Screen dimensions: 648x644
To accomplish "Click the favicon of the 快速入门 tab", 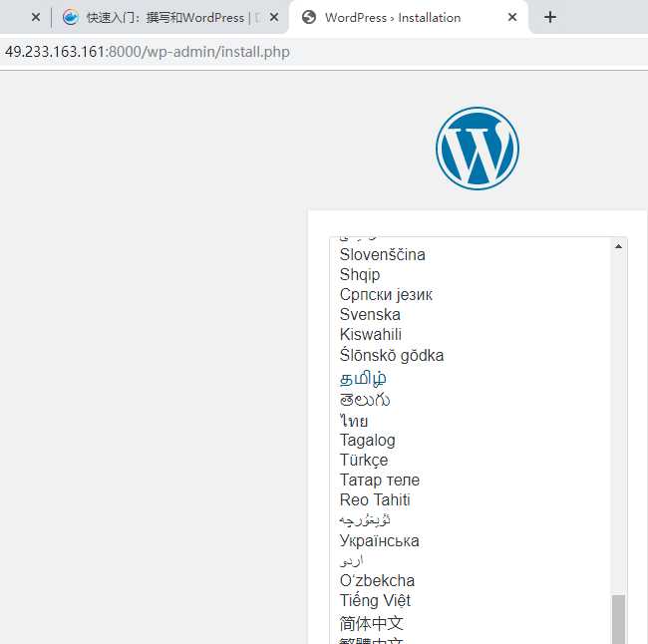I will tap(71, 17).
